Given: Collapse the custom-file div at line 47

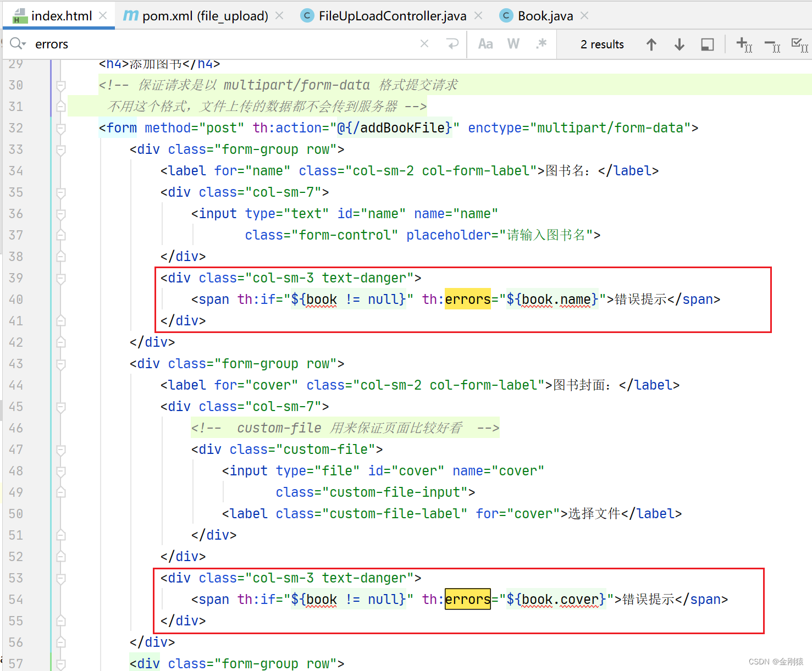Looking at the screenshot, I should tap(61, 450).
